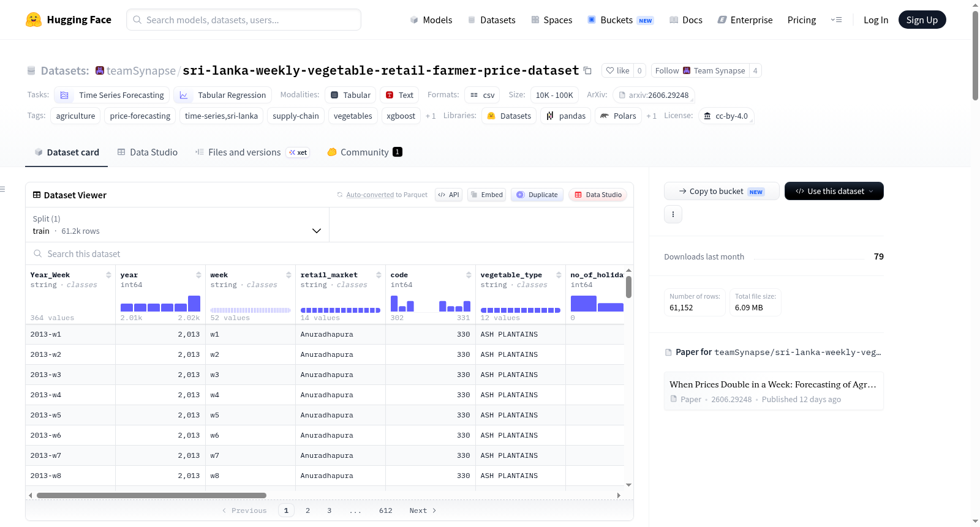The image size is (980, 527).
Task: Click the Hugging Face logo icon
Action: (34, 20)
